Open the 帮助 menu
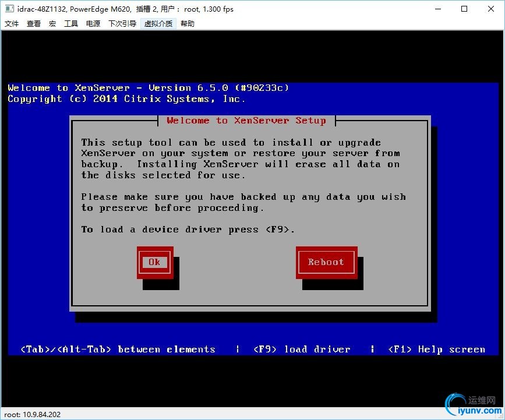This screenshot has height=420, width=505. click(x=188, y=23)
